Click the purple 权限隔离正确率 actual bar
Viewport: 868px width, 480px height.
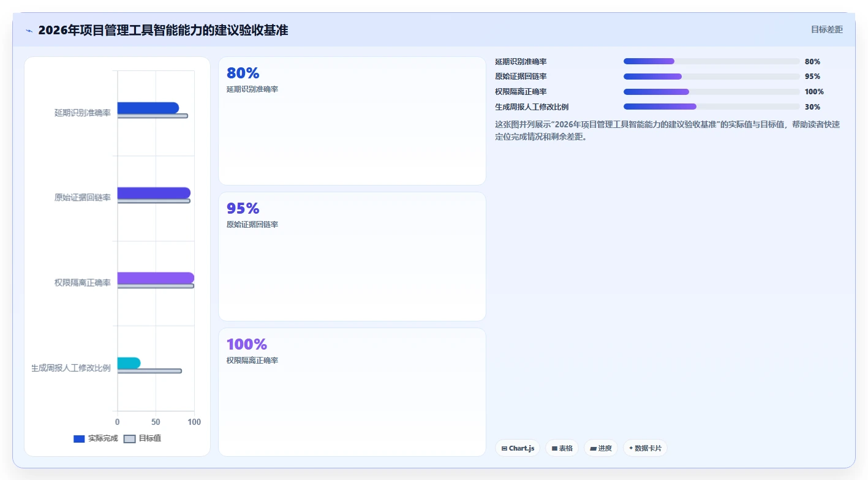click(156, 278)
